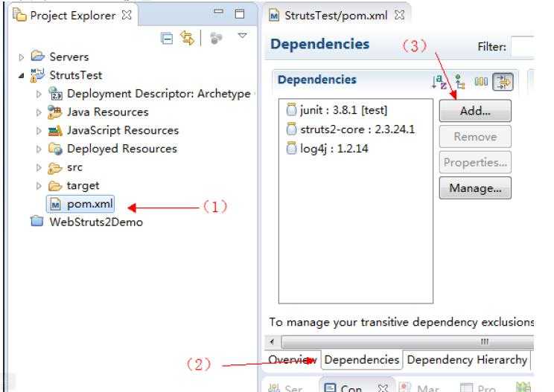The height and width of the screenshot is (392, 554).
Task: Click Collapse All icon in Project Explorer
Action: tap(166, 38)
